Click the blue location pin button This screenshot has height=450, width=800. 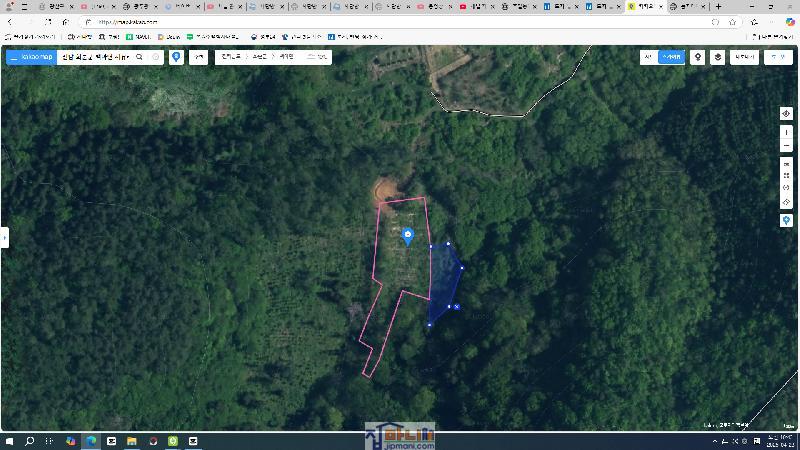tap(177, 57)
